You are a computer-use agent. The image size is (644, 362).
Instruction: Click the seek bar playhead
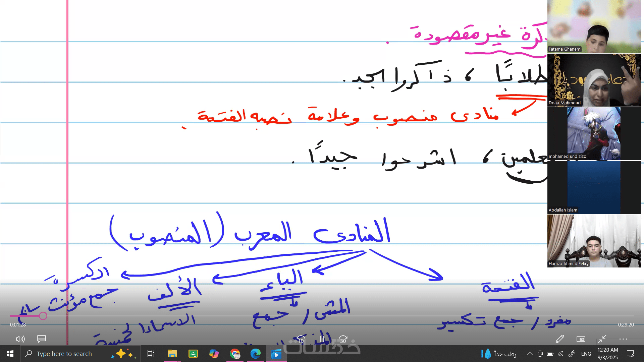pos(43,316)
